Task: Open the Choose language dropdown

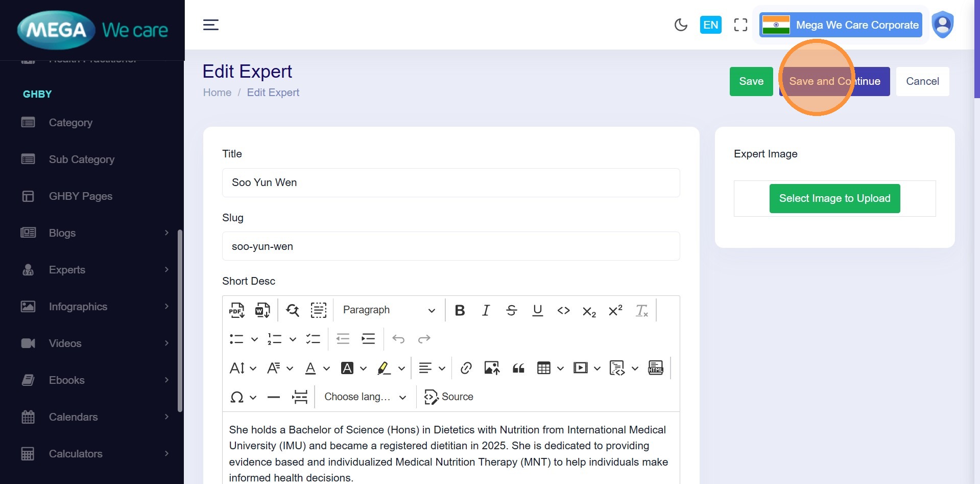Action: 365,397
